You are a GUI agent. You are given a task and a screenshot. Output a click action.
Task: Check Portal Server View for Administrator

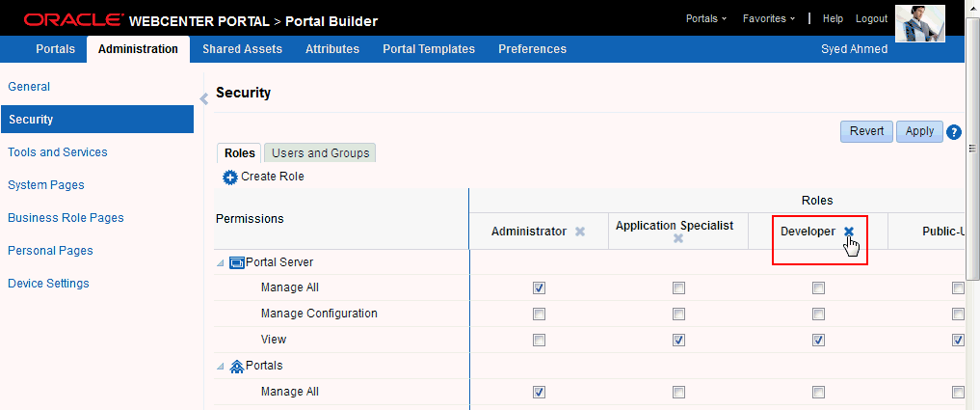pyautogui.click(x=539, y=340)
